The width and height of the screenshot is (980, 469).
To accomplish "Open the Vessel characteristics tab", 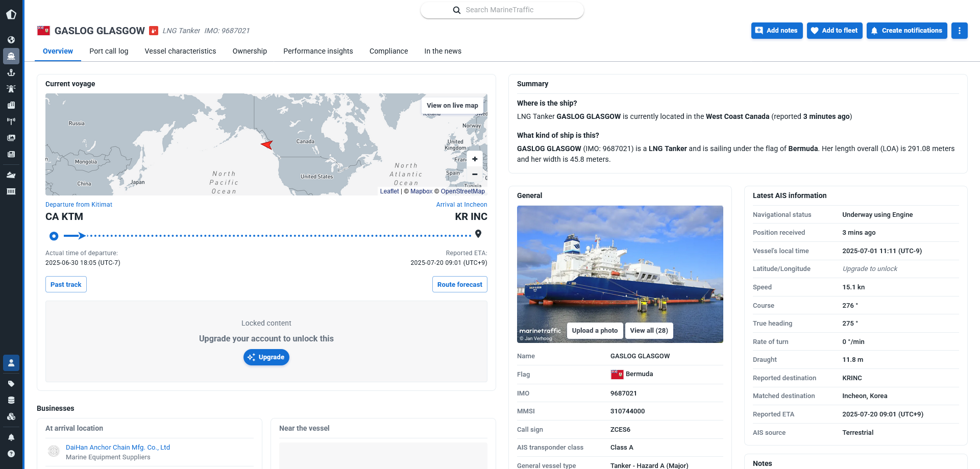I will click(180, 51).
